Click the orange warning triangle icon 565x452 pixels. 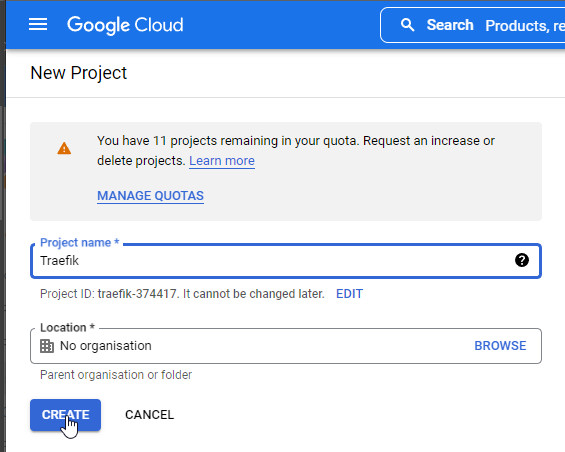pos(64,148)
